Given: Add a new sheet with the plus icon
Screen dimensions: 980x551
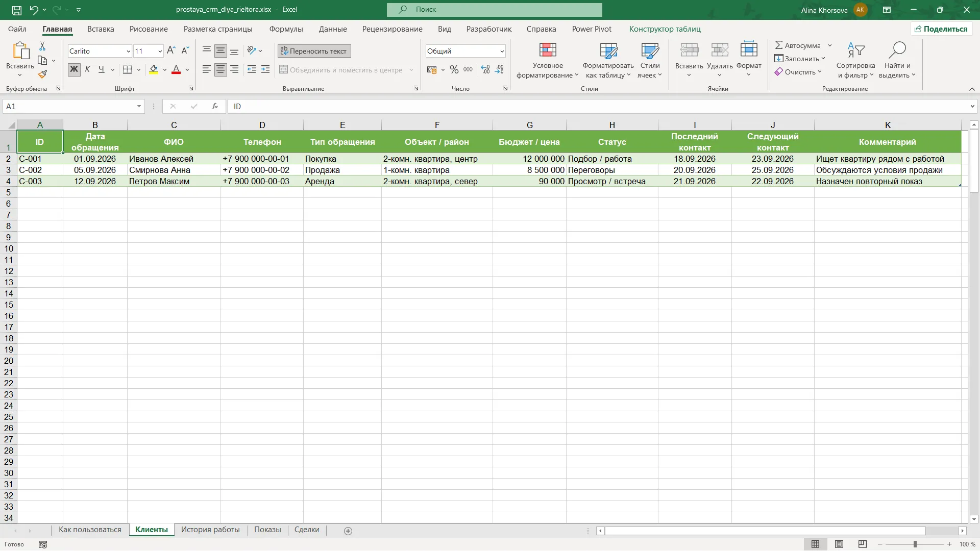Looking at the screenshot, I should [348, 531].
